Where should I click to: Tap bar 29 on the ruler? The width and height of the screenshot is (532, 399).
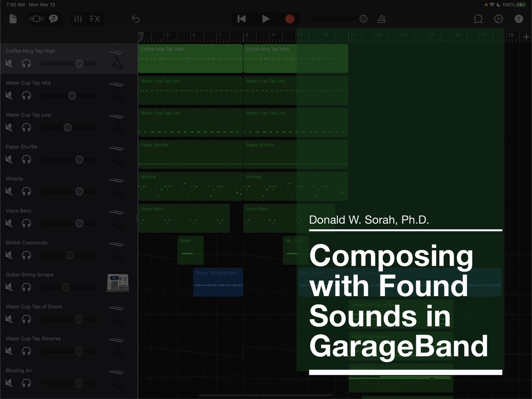[x=511, y=35]
